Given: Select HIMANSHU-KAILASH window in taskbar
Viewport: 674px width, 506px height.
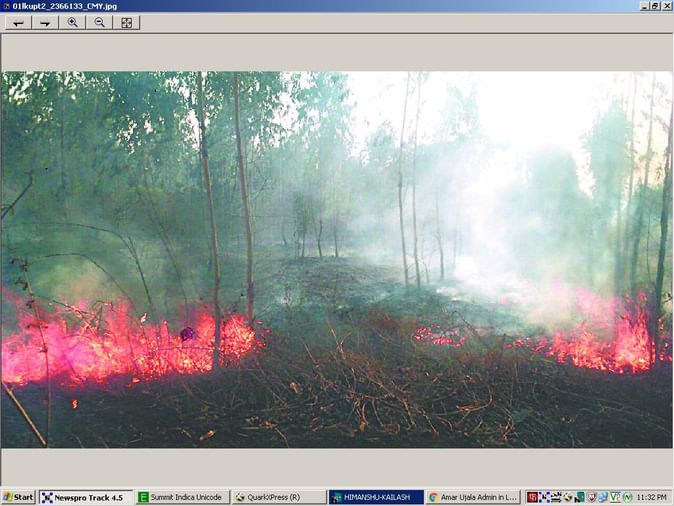Looking at the screenshot, I should (x=375, y=497).
